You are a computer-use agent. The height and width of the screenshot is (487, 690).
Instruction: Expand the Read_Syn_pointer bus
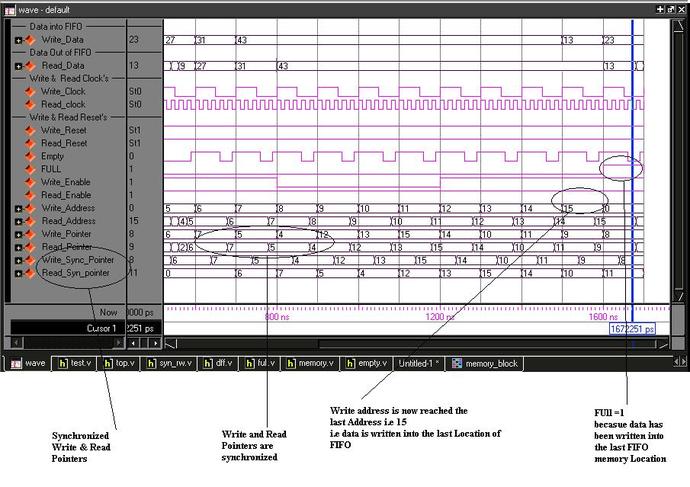pos(18,274)
